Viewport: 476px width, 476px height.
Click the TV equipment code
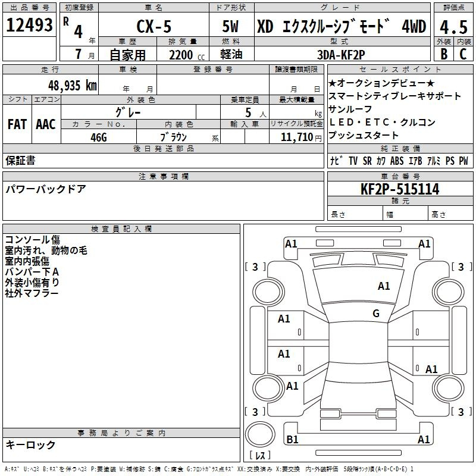353,161
